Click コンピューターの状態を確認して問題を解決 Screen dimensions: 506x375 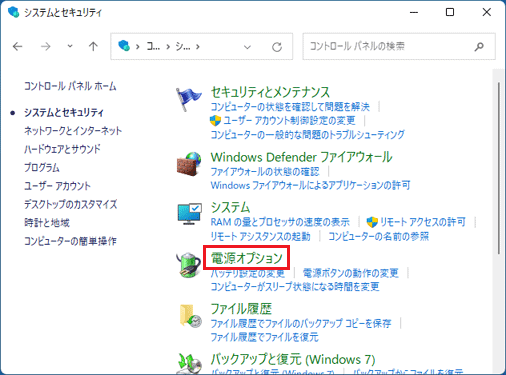point(290,107)
